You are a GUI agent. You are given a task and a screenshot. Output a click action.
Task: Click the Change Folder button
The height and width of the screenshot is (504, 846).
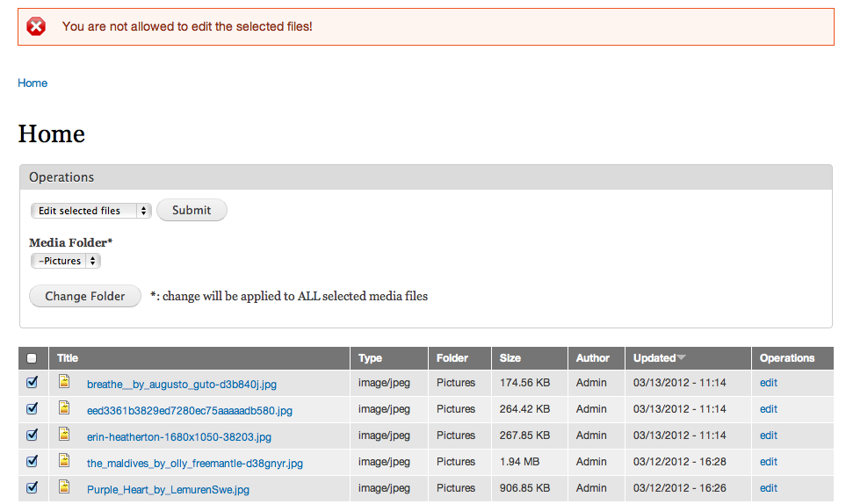pos(85,296)
